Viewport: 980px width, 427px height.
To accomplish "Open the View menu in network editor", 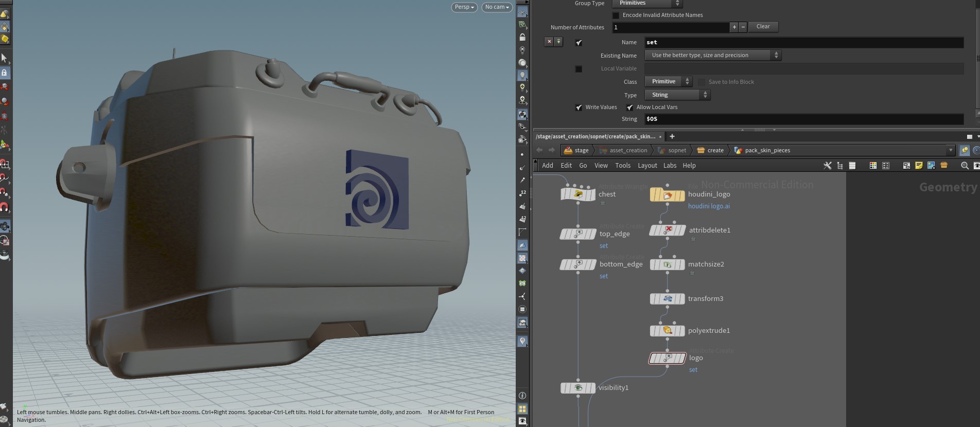I will 601,166.
